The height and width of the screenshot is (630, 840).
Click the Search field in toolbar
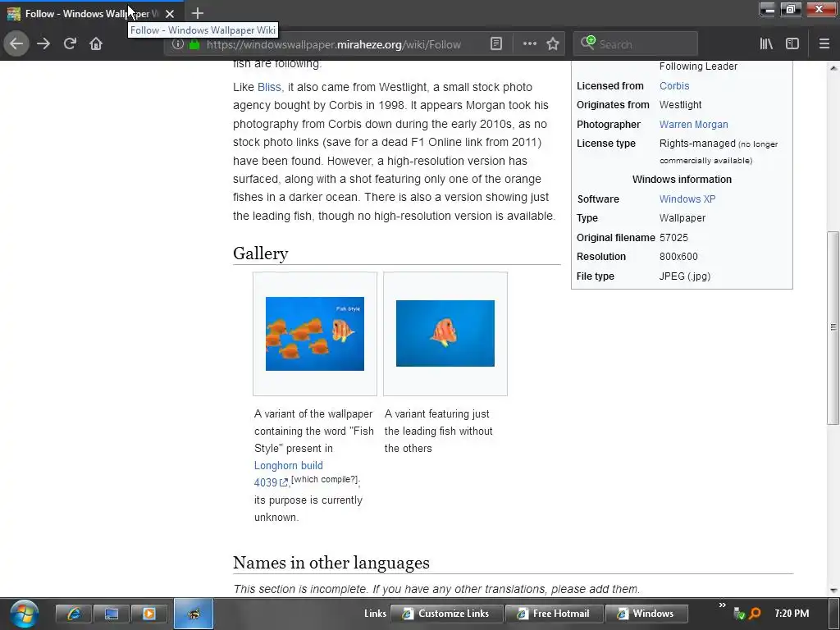(x=636, y=44)
